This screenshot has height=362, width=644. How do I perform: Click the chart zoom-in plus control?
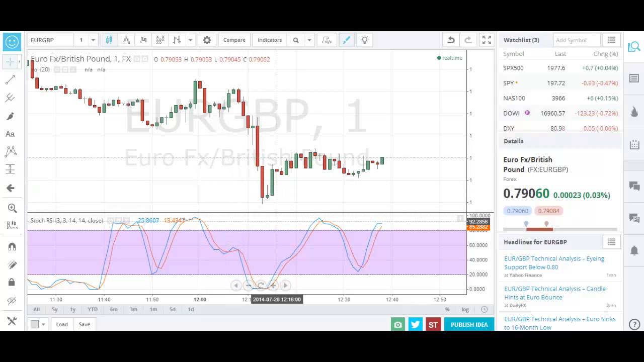[273, 285]
